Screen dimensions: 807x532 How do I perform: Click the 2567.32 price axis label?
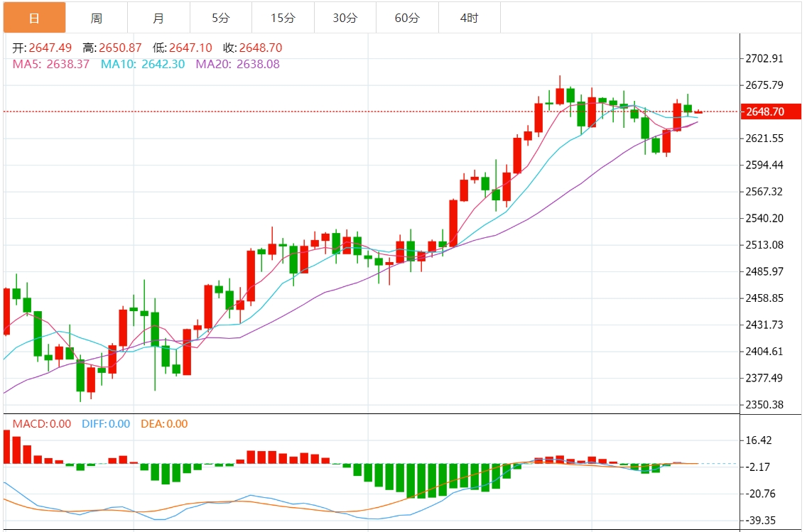pyautogui.click(x=764, y=191)
